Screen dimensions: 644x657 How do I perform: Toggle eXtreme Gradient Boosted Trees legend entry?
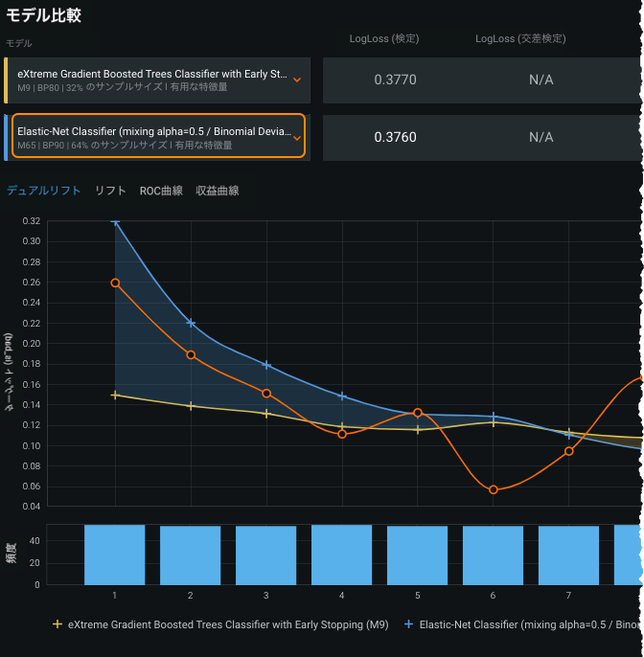tap(220, 624)
